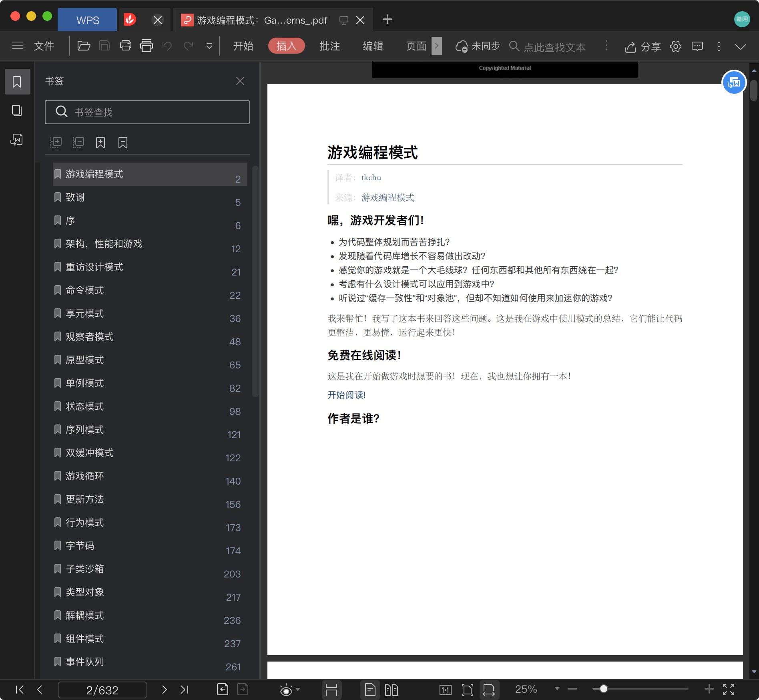Open the hamburger menu next to 文件
Viewport: 759px width, 700px height.
(18, 46)
